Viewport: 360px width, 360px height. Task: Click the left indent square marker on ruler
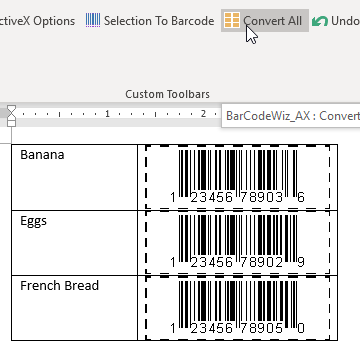click(x=11, y=123)
